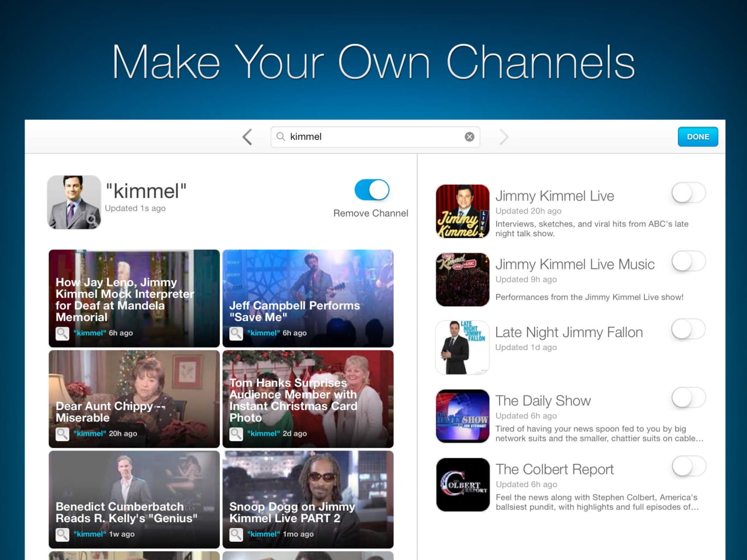
Task: Click the forward arrow beside search bar
Action: pos(504,137)
